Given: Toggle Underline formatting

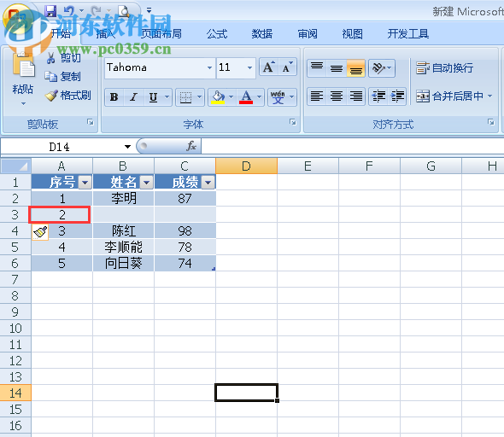Looking at the screenshot, I should (153, 97).
